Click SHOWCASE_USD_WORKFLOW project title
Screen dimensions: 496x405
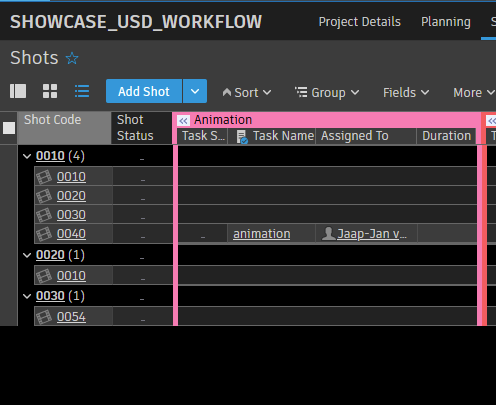tap(136, 22)
